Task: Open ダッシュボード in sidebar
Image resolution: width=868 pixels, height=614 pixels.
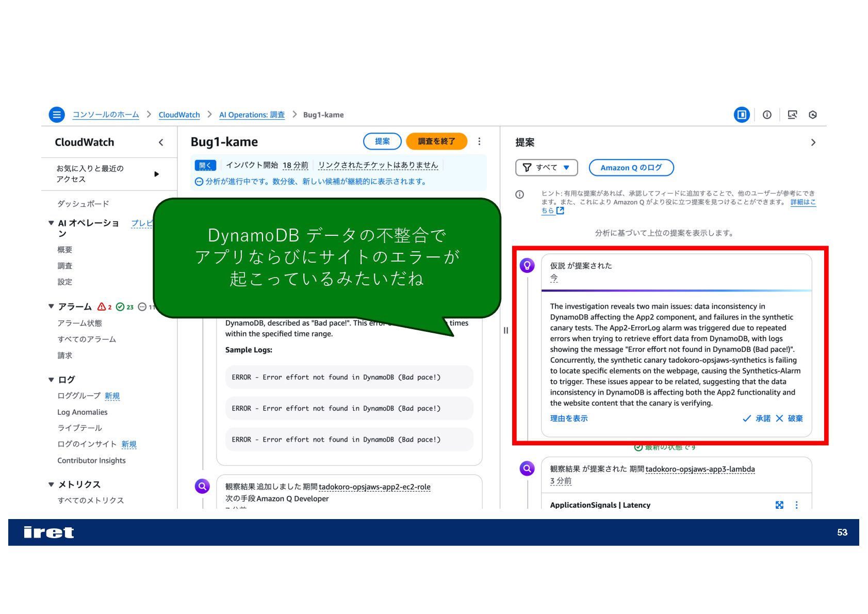Action: 83,204
